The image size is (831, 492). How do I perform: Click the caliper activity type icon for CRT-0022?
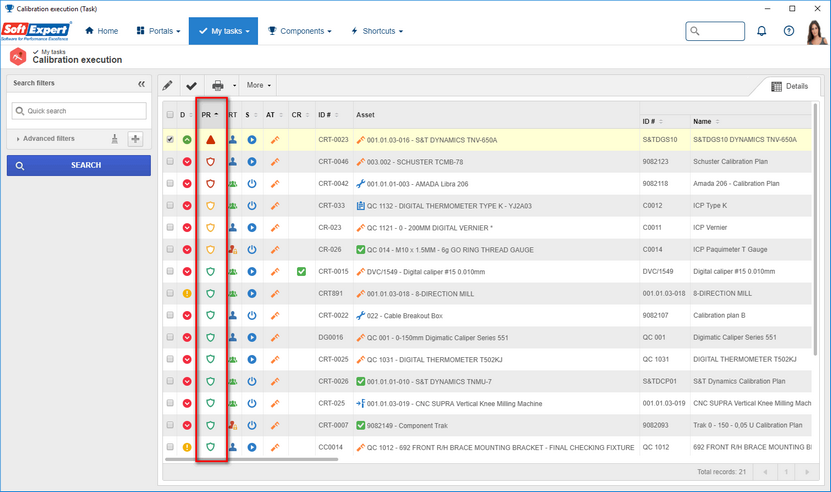click(275, 315)
